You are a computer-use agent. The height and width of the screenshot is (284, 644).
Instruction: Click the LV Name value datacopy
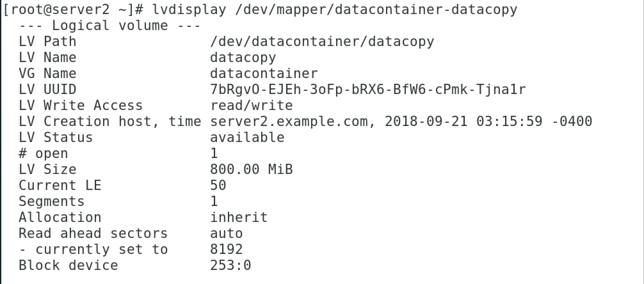click(243, 58)
